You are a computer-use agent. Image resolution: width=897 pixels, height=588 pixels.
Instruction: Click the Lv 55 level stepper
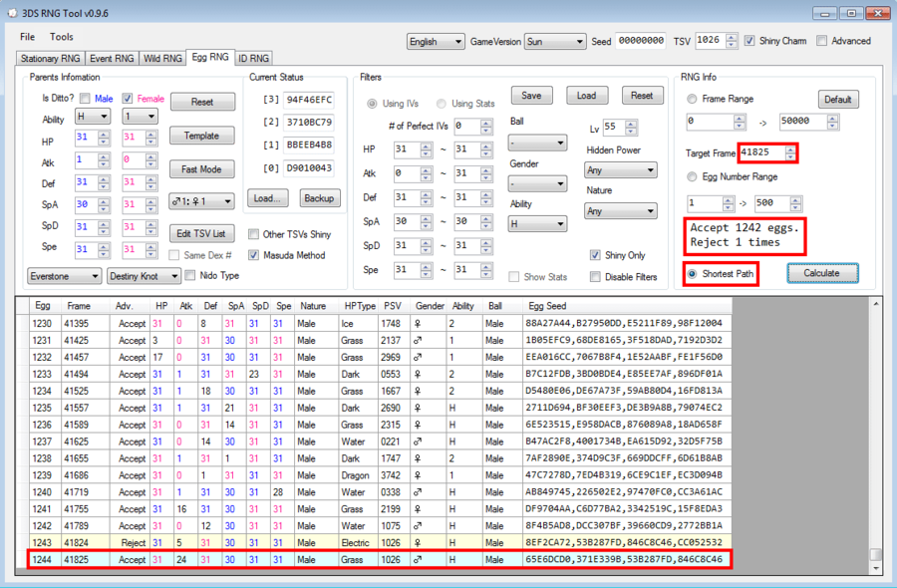631,127
